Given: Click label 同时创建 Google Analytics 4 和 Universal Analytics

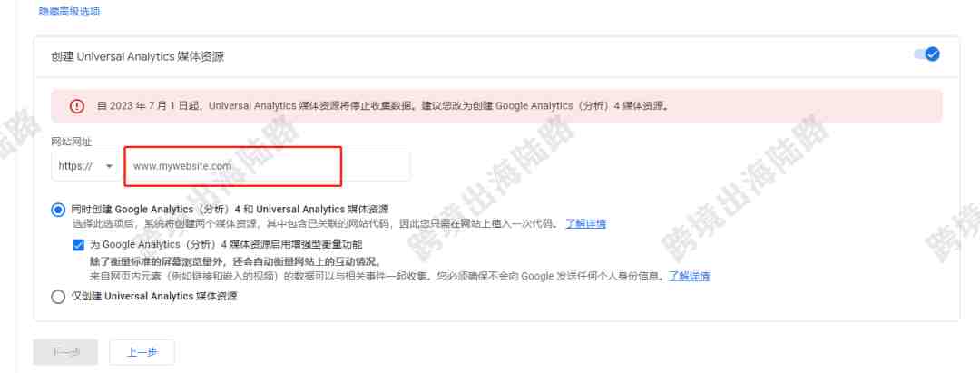Looking at the screenshot, I should (230, 209).
